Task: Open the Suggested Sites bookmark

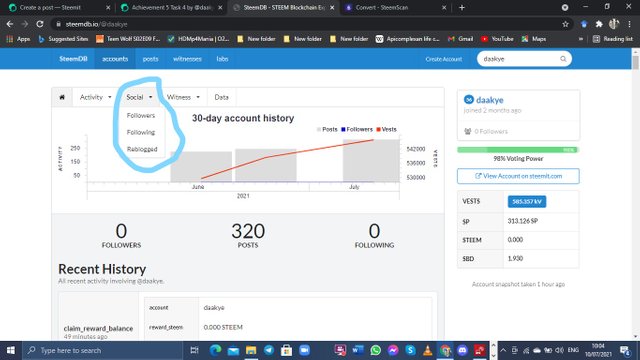Action: (63, 39)
